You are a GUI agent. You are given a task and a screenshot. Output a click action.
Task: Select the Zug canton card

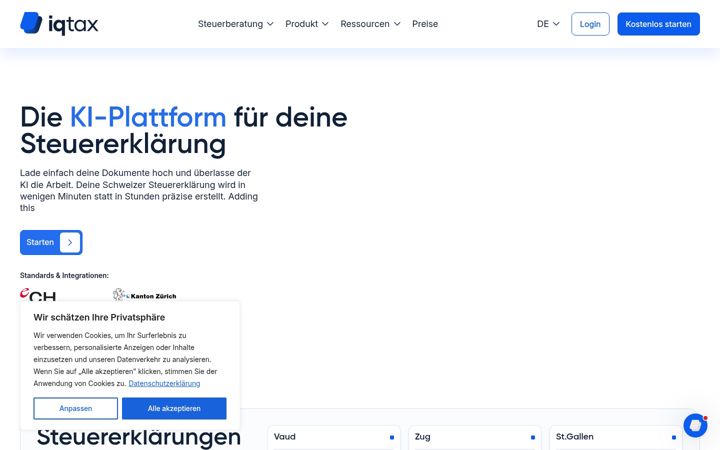475,438
